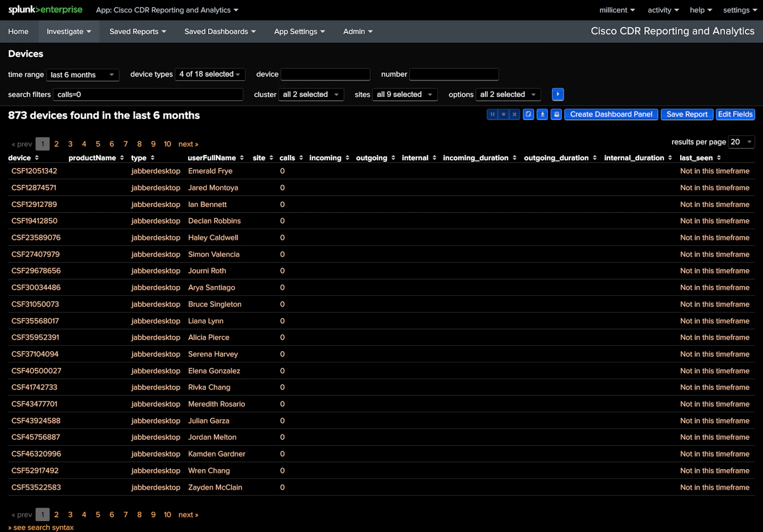
Task: Click the Save Report button
Action: click(x=687, y=114)
